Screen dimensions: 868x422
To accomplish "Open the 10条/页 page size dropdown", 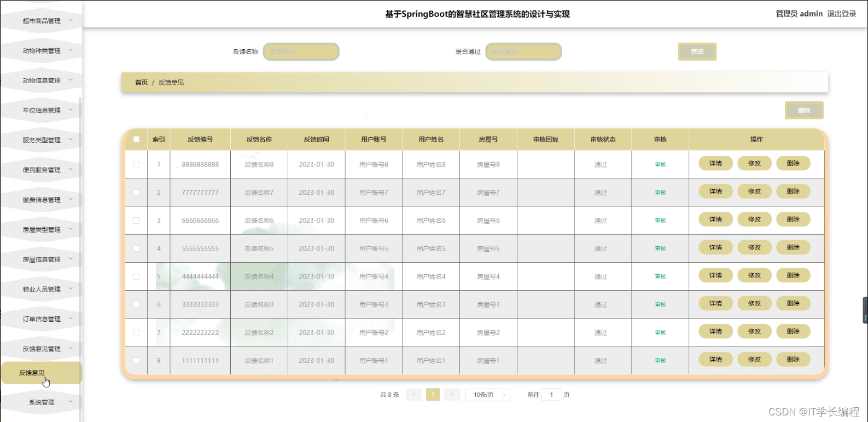I will click(487, 395).
